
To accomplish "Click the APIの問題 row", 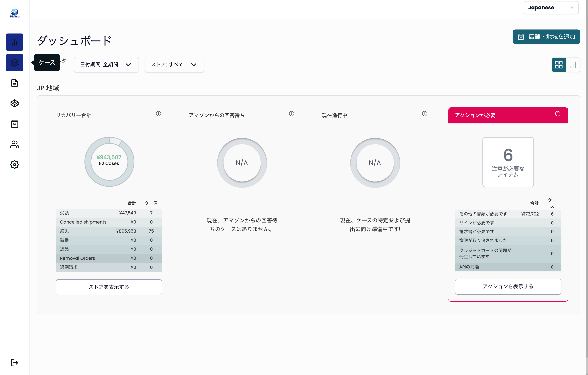I will pos(508,267).
